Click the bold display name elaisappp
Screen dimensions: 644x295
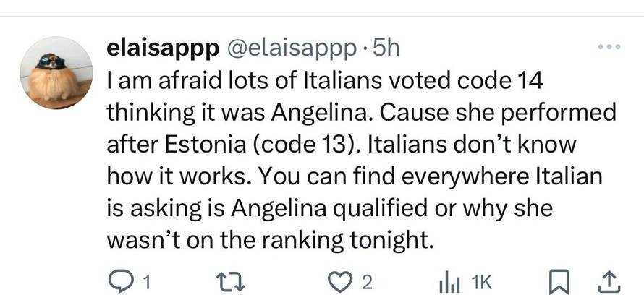tap(164, 48)
